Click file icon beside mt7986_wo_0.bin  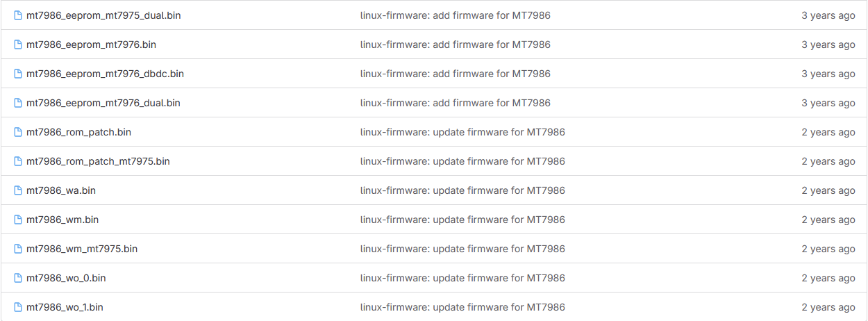coord(19,278)
